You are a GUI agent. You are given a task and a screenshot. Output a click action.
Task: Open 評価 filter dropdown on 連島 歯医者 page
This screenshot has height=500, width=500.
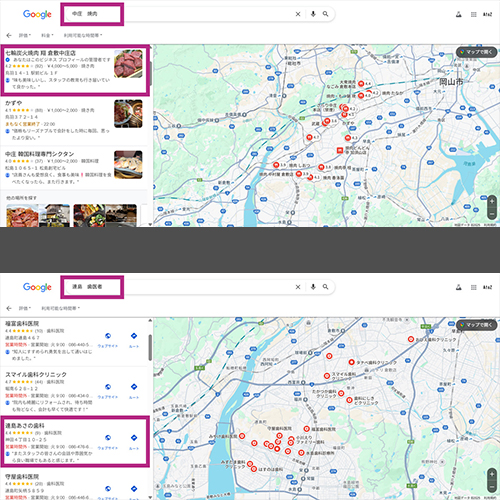click(25, 308)
